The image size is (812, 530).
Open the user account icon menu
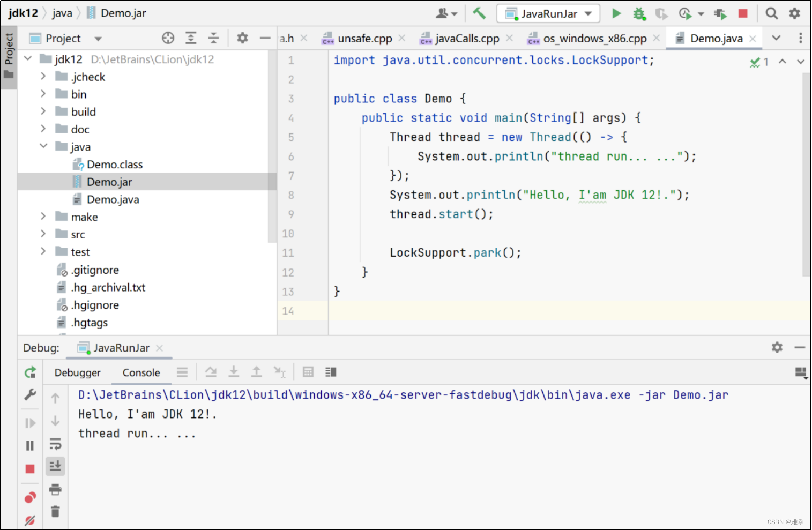click(x=446, y=13)
